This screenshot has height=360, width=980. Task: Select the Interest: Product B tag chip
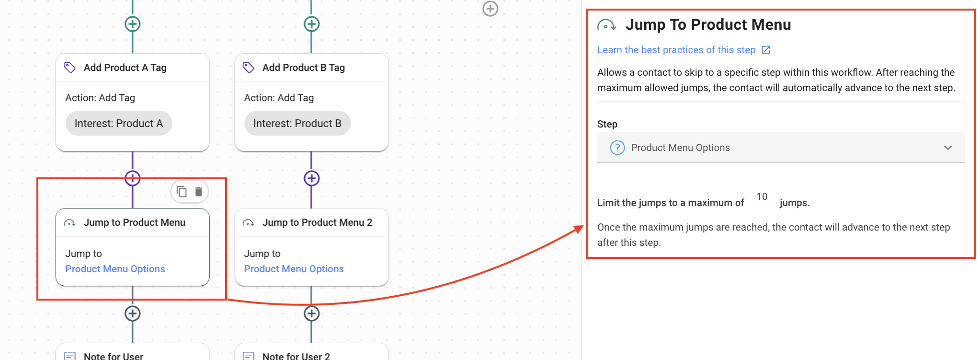297,124
